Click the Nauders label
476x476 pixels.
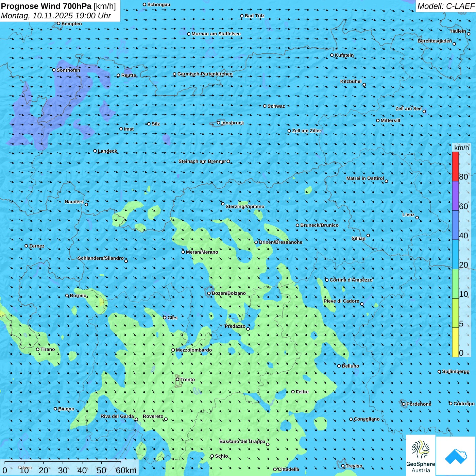pos(74,202)
